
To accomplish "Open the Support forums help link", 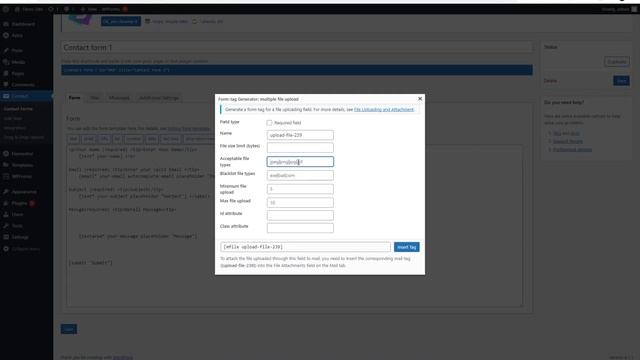I will pos(567,141).
